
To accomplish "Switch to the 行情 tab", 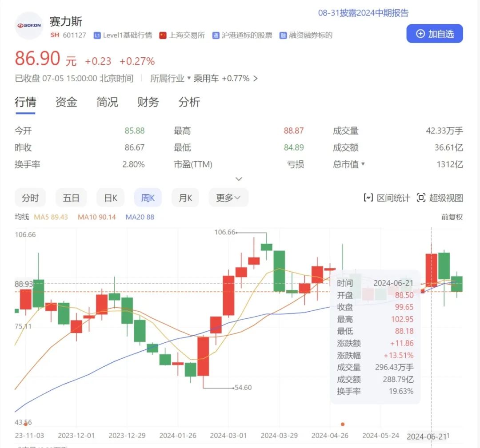I will point(25,102).
